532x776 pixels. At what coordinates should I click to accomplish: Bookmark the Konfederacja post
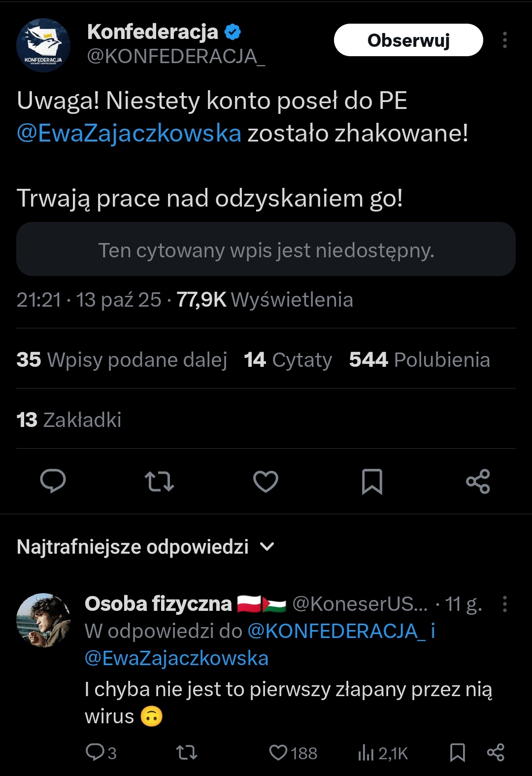[372, 481]
